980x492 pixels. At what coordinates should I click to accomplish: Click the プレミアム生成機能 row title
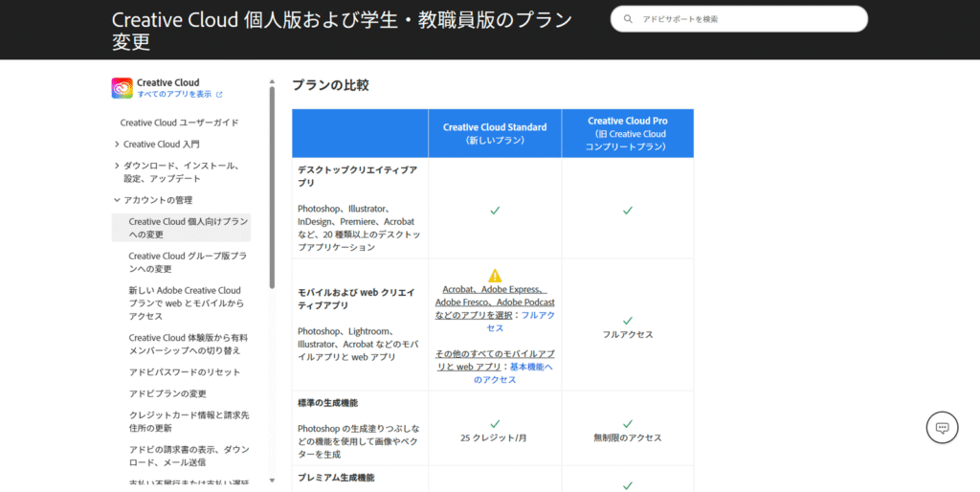click(x=336, y=478)
